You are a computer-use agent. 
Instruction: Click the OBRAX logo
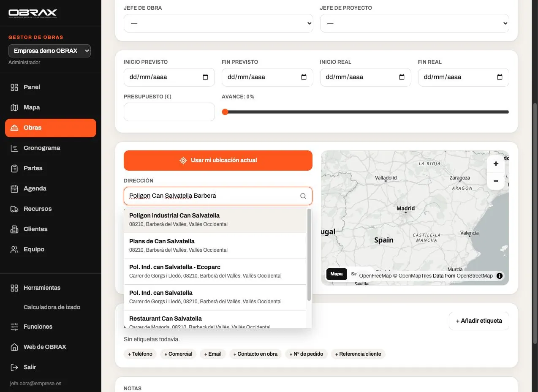click(x=33, y=13)
